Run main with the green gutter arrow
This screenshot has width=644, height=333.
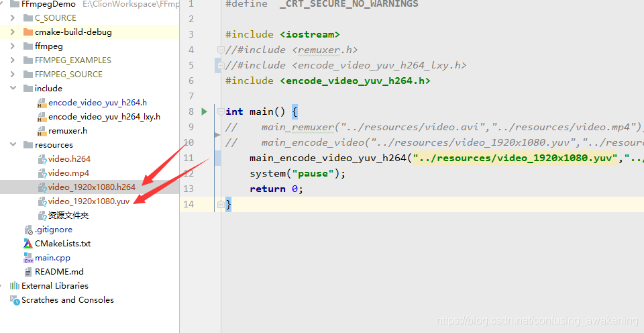click(204, 111)
